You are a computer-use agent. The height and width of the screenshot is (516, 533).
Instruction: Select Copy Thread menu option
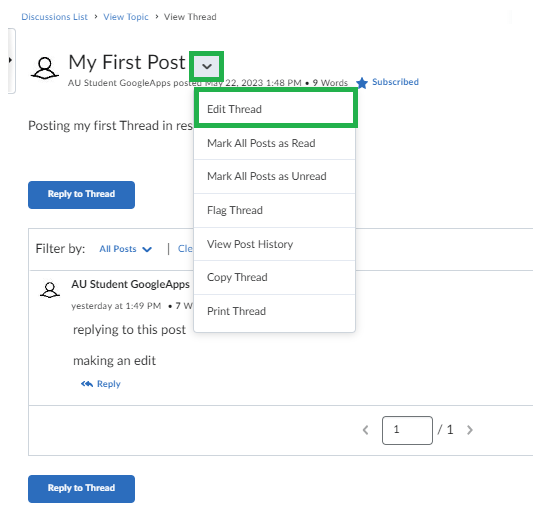point(275,277)
